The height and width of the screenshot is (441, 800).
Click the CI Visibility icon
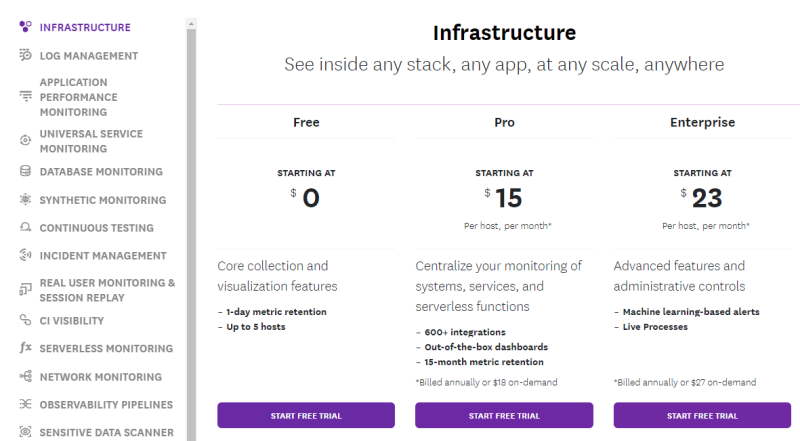tap(25, 321)
